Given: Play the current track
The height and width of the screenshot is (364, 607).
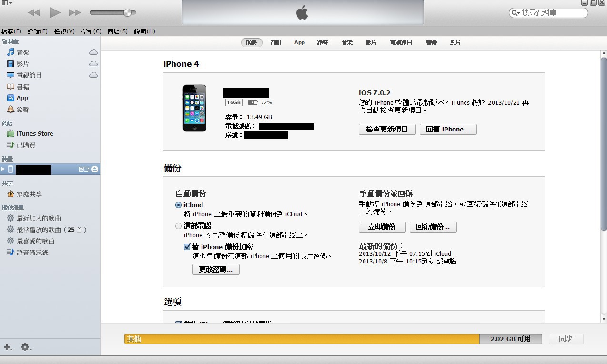Looking at the screenshot, I should (55, 12).
